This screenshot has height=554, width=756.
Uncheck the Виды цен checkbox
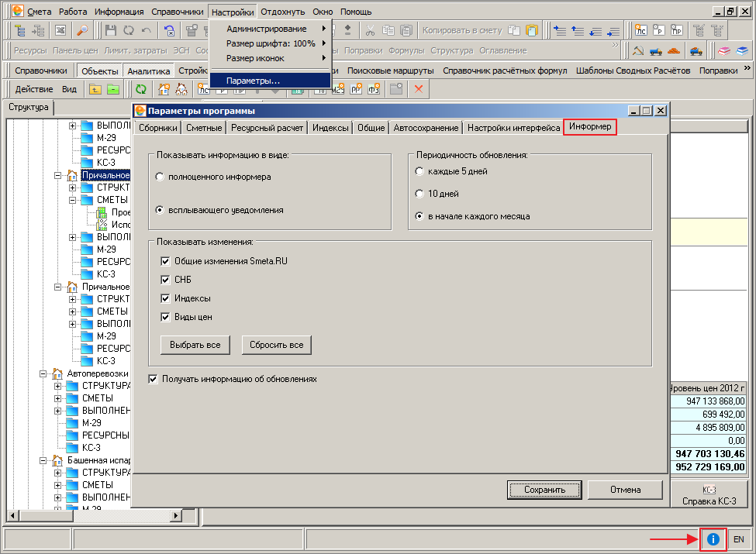pos(165,317)
